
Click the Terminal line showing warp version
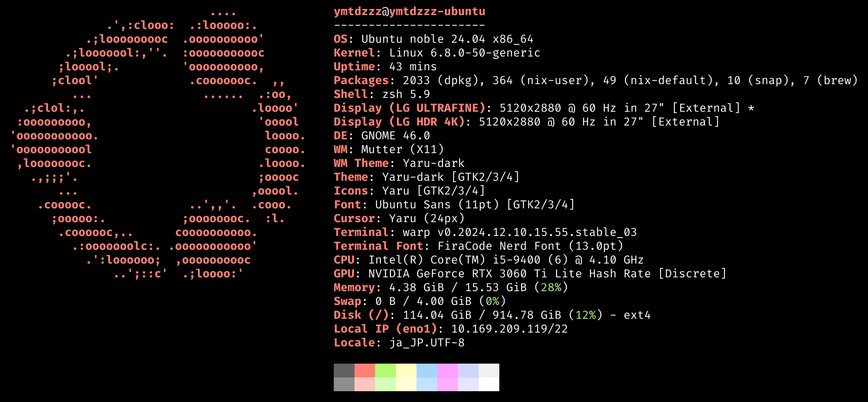click(x=485, y=232)
